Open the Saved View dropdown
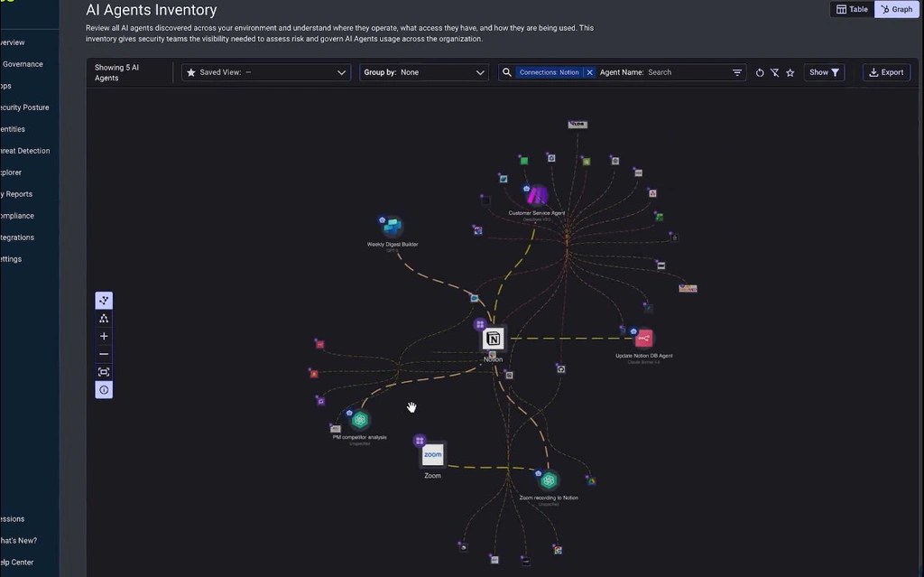The height and width of the screenshot is (577, 924). pos(266,72)
